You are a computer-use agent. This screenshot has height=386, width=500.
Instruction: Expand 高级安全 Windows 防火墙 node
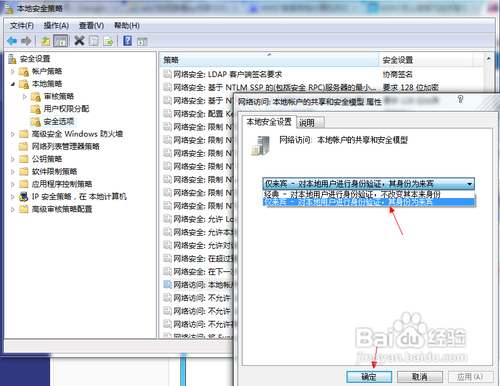point(13,134)
